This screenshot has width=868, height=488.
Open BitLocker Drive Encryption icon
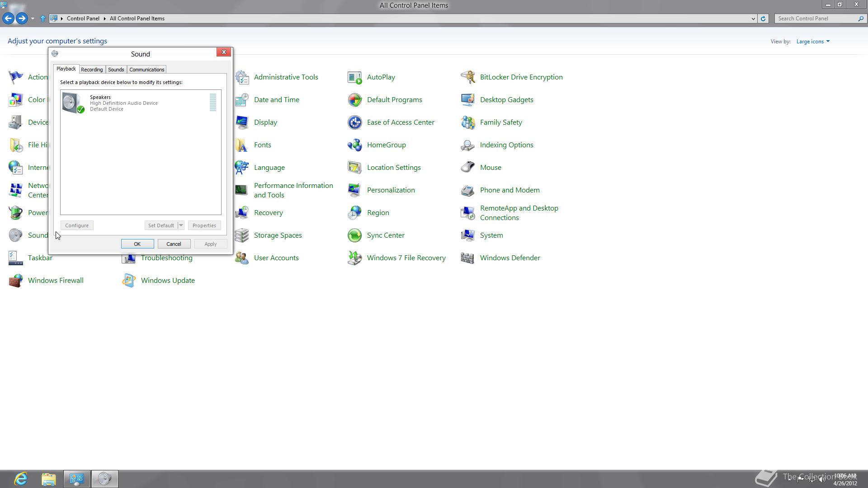click(468, 77)
